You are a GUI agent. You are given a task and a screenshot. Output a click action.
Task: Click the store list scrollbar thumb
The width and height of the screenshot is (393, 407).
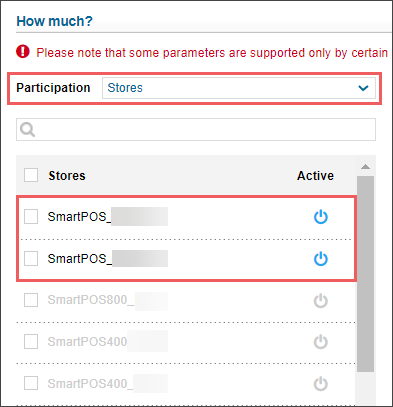tap(365, 274)
